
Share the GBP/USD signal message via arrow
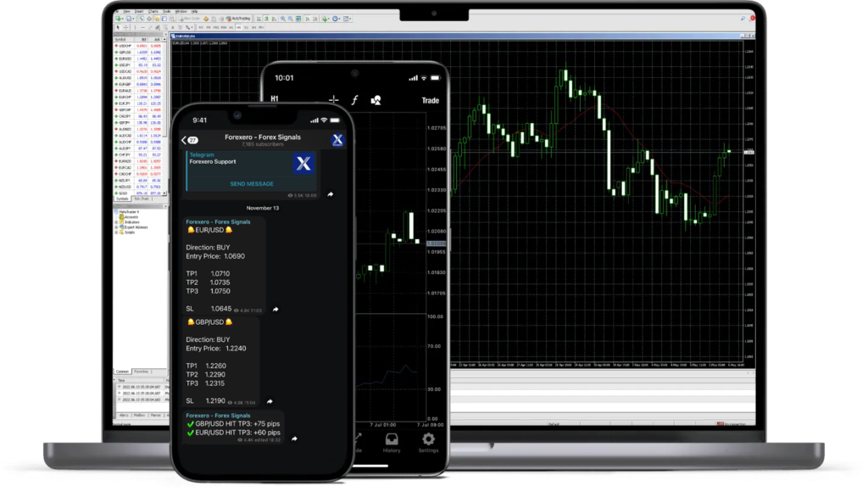(270, 401)
